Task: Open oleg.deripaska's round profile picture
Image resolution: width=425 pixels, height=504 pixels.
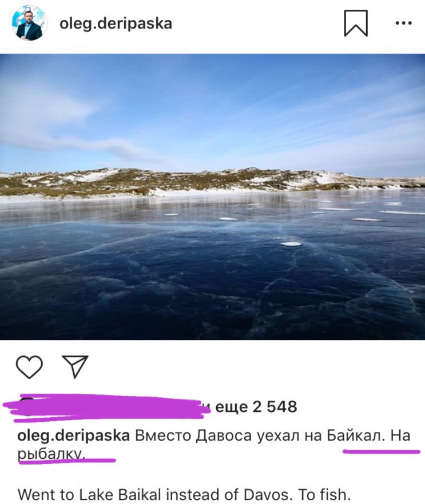Action: pos(29,23)
